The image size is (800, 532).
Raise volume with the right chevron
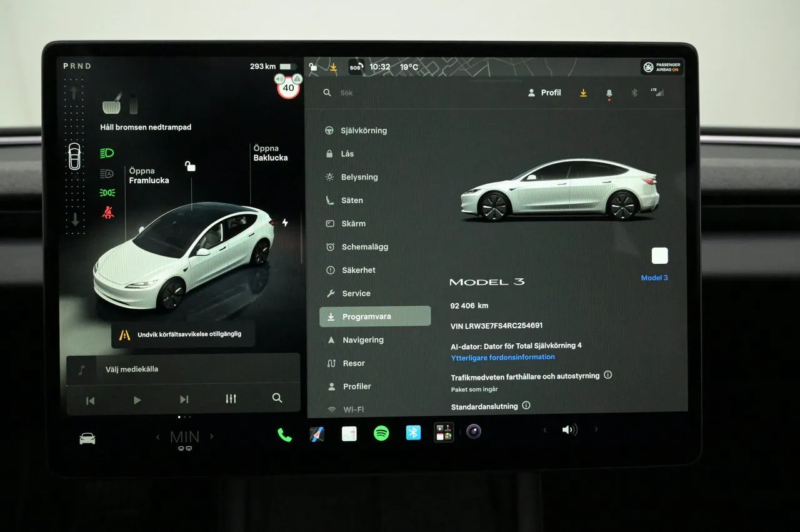pyautogui.click(x=596, y=429)
